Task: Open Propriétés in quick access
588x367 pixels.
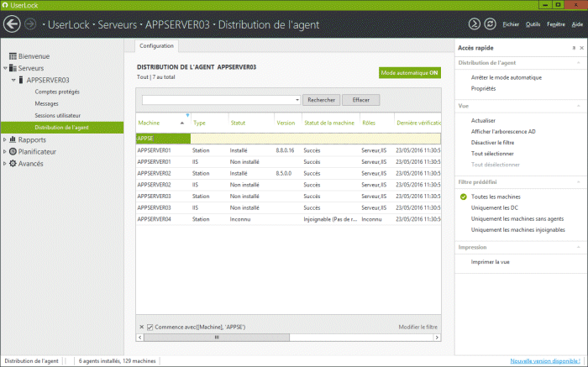Action: tap(483, 88)
